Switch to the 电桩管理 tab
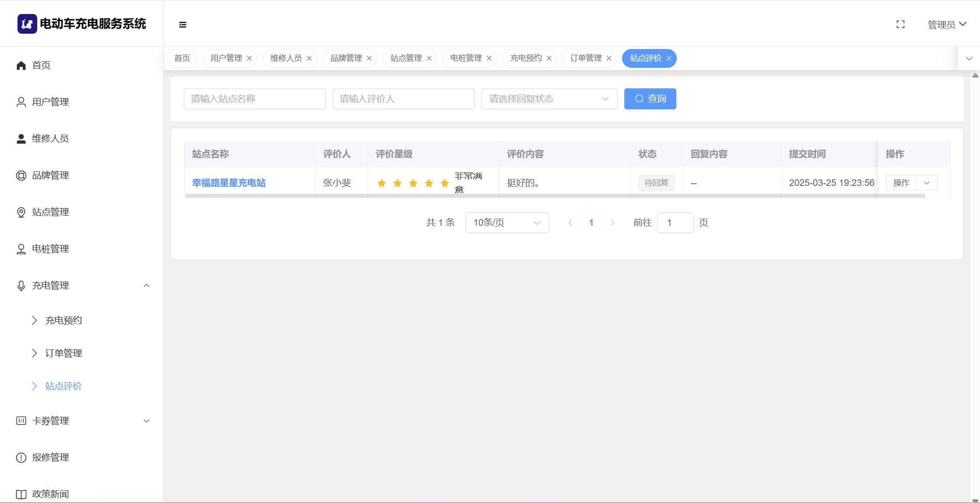Screen dimensions: 980x503 (465, 58)
